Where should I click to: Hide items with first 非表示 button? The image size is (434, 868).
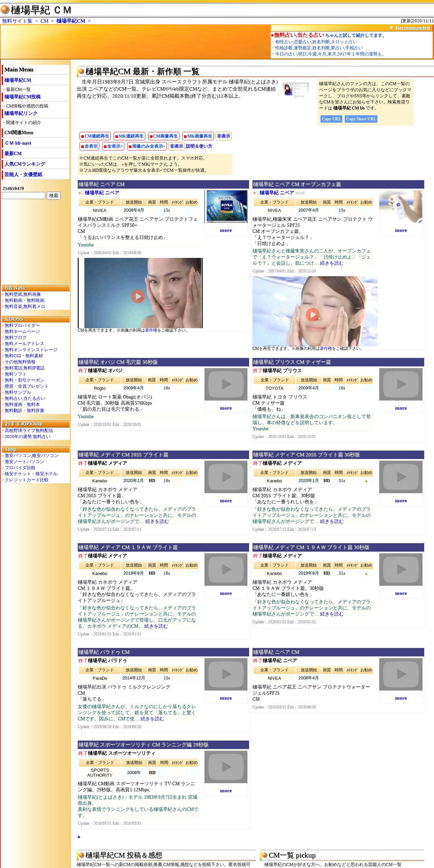(x=223, y=136)
